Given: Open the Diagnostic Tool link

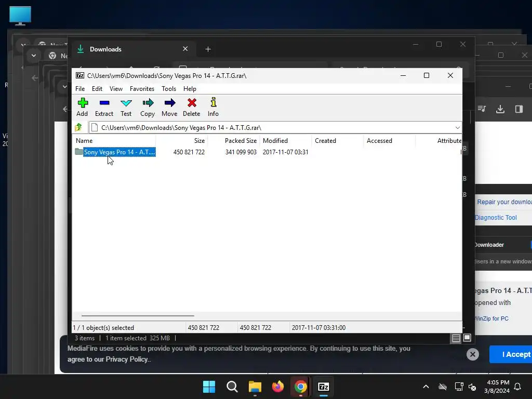Looking at the screenshot, I should click(x=496, y=218).
